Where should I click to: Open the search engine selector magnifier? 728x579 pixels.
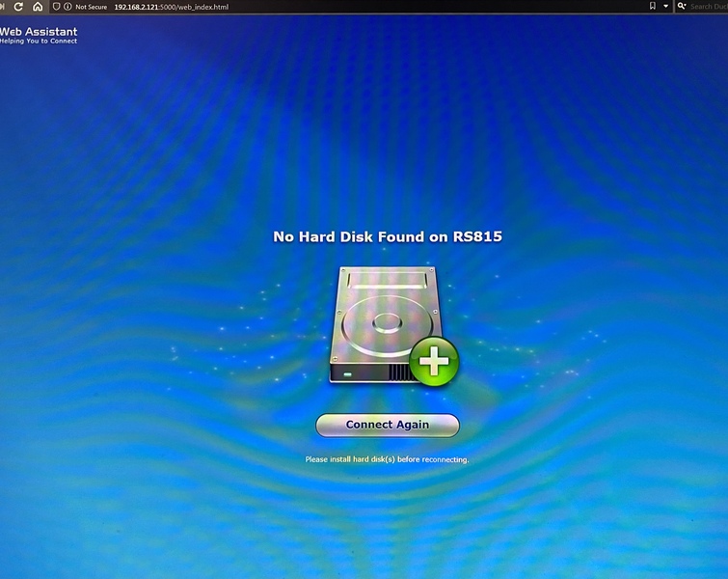[x=682, y=6]
